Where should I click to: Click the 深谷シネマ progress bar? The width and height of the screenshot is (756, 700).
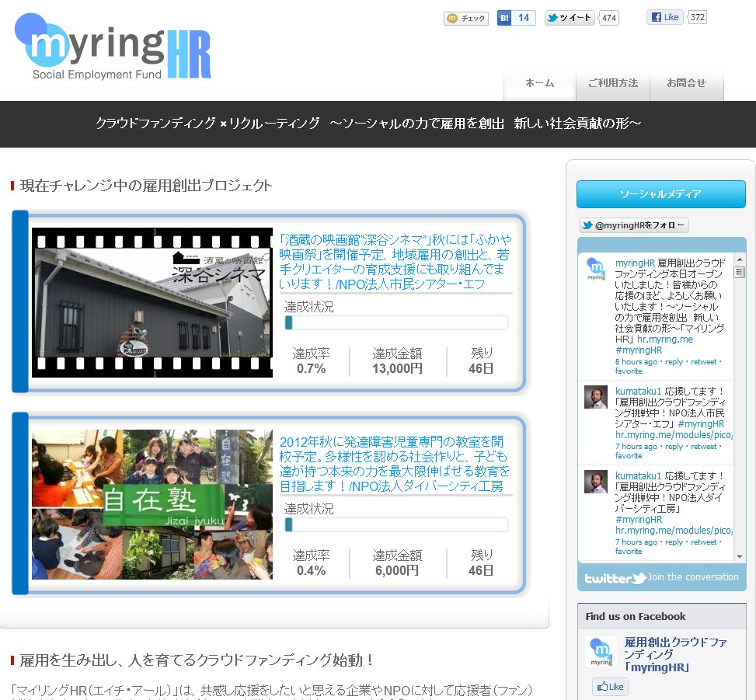coord(396,323)
